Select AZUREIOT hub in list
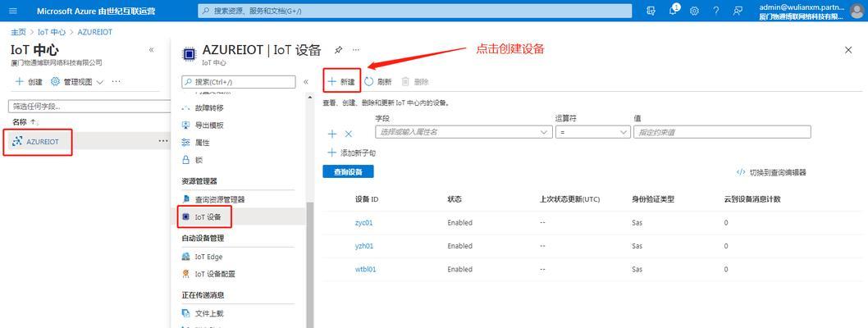 click(43, 142)
